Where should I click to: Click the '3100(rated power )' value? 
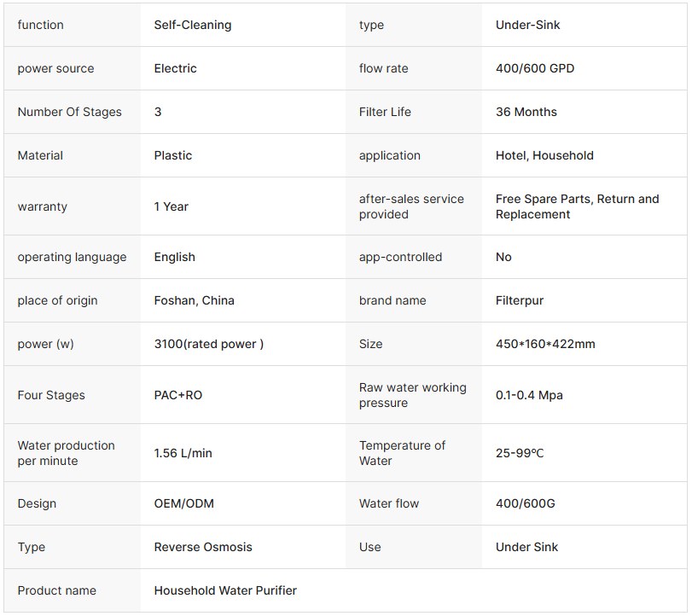[208, 344]
